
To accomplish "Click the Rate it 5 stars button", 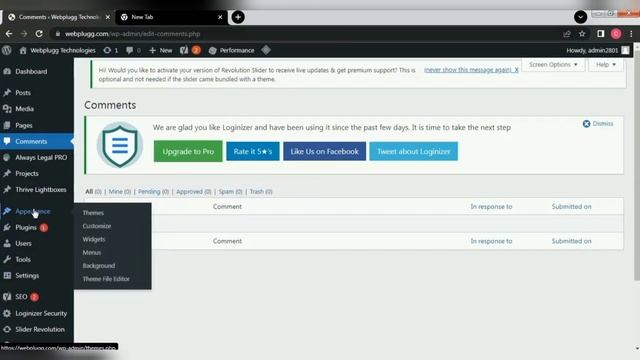I will point(253,151).
